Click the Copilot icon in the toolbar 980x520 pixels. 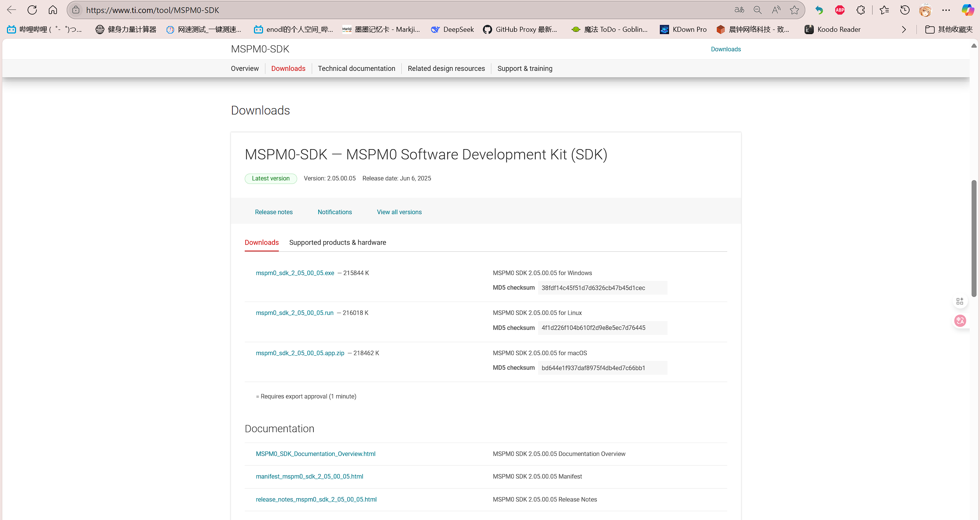(967, 10)
